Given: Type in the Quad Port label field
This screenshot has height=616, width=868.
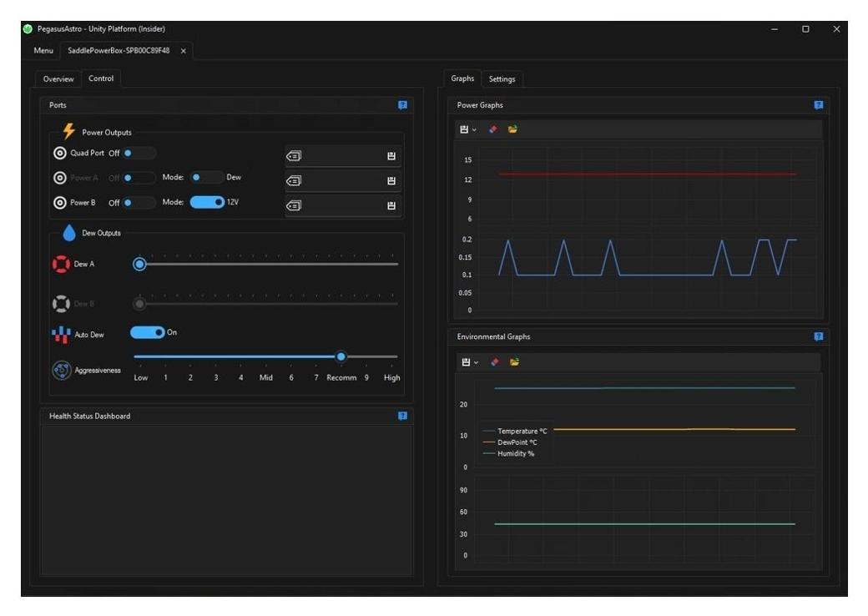Looking at the screenshot, I should coord(342,156).
